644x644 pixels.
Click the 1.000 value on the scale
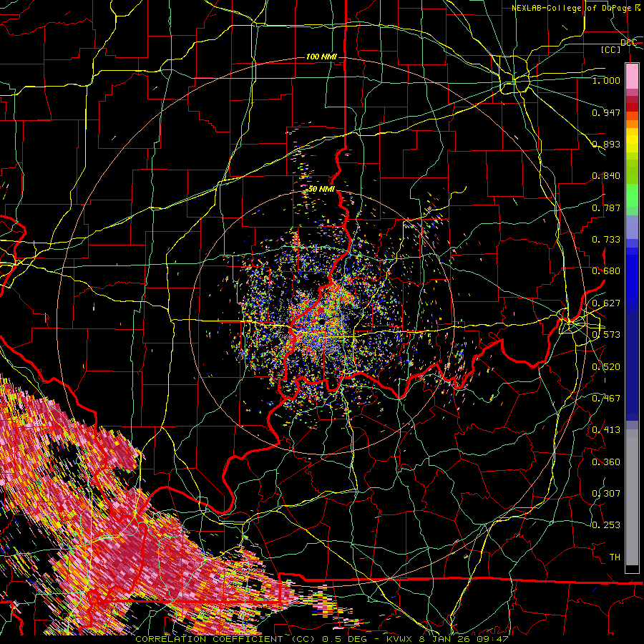606,80
